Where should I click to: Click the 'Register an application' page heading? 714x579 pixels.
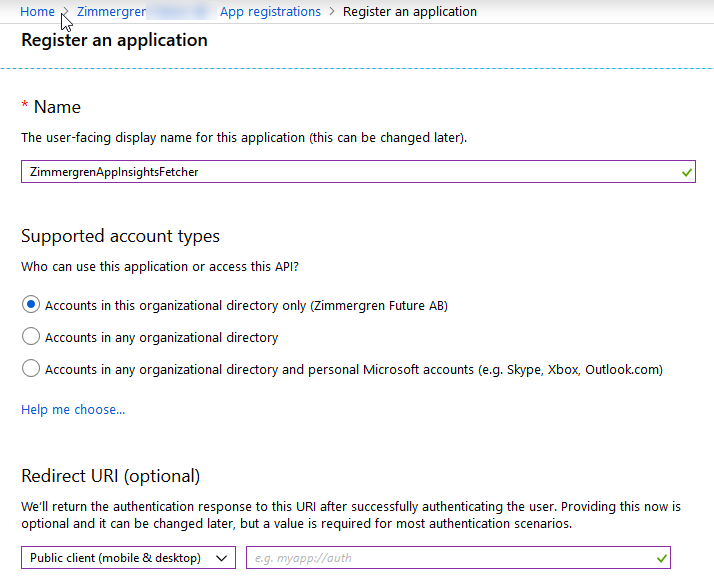tap(114, 41)
